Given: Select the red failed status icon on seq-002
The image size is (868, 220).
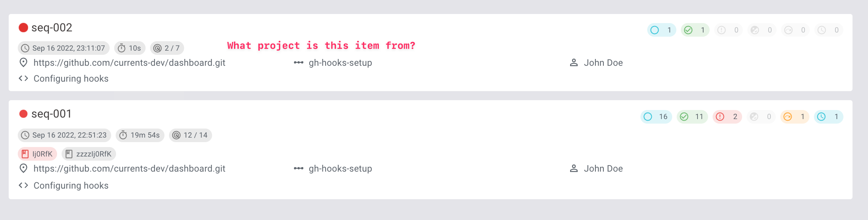Looking at the screenshot, I should pos(23,27).
